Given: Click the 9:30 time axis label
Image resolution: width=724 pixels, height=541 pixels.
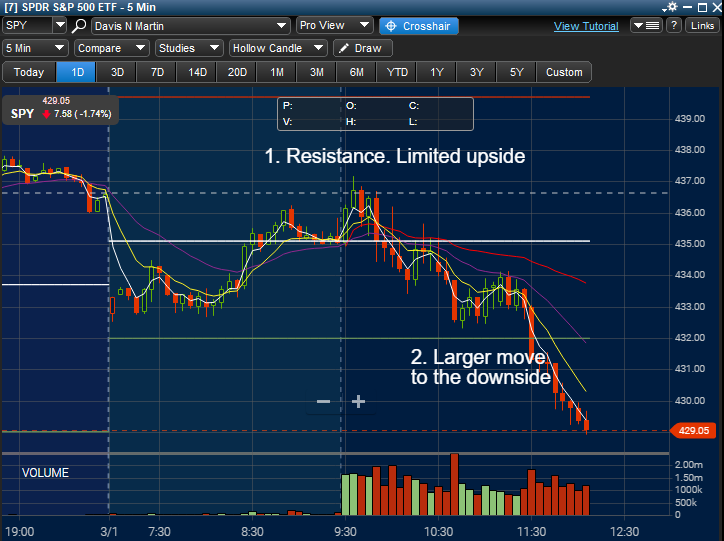Looking at the screenshot, I should [345, 532].
